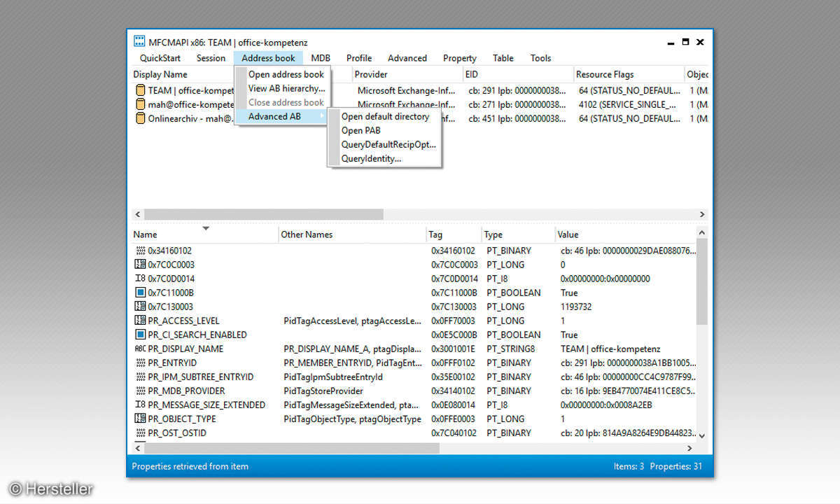The image size is (840, 504).
Task: Click the icon beside PR_IPM_SUBTREE_ENTRYID
Action: 140,377
